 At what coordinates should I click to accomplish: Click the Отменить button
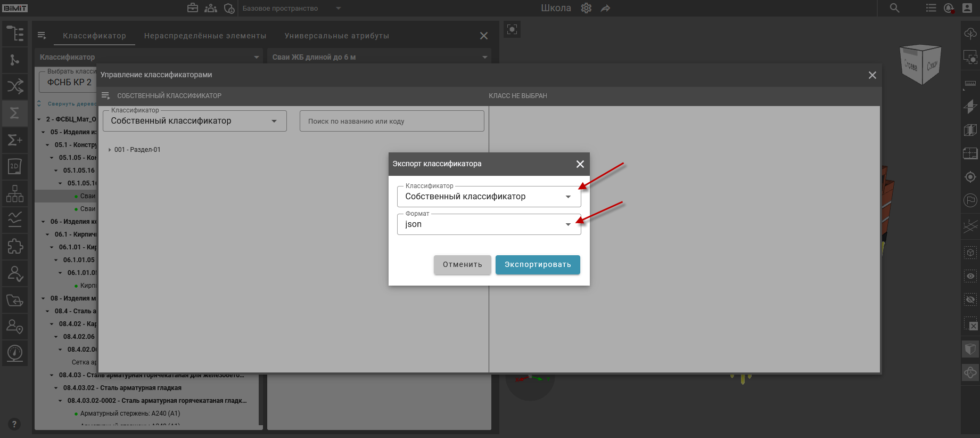462,265
